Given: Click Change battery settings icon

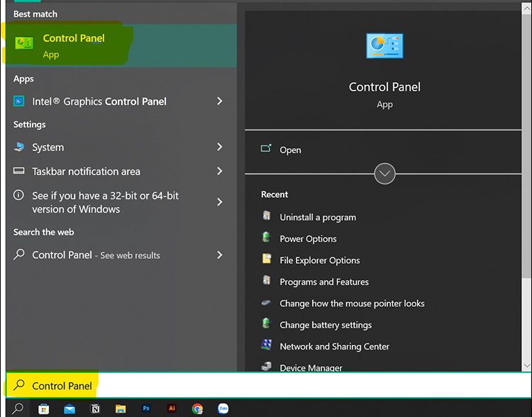Looking at the screenshot, I should coord(266,323).
